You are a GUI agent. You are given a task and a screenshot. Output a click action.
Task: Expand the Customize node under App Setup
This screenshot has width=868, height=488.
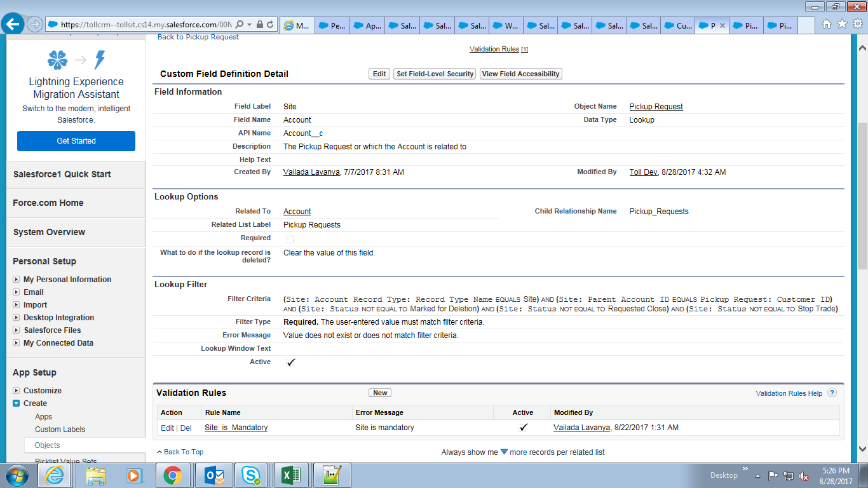[x=17, y=390]
